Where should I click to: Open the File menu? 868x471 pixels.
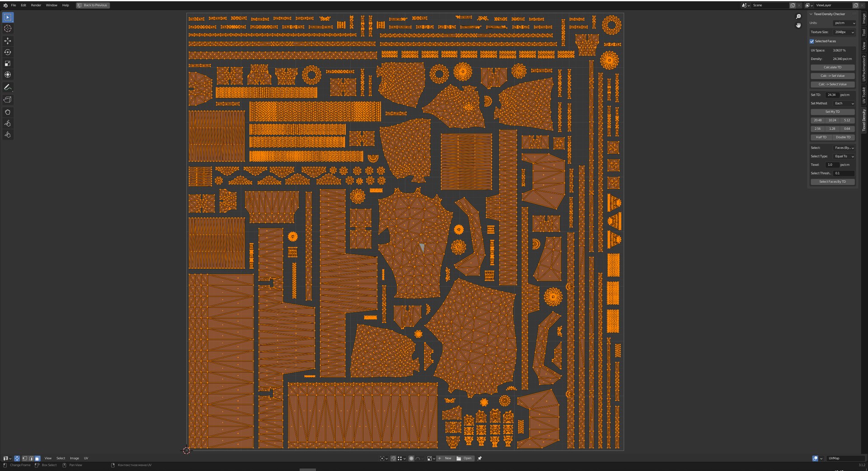(x=14, y=5)
